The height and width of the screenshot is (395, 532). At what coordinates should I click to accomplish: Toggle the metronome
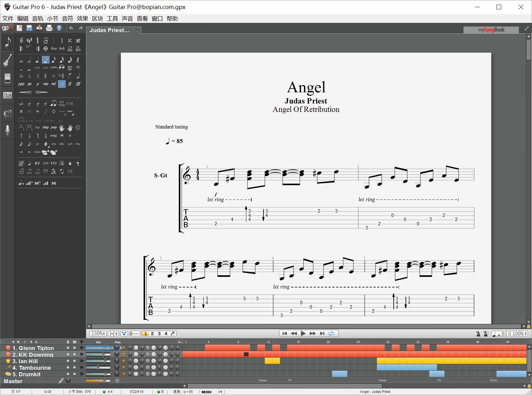[478, 334]
